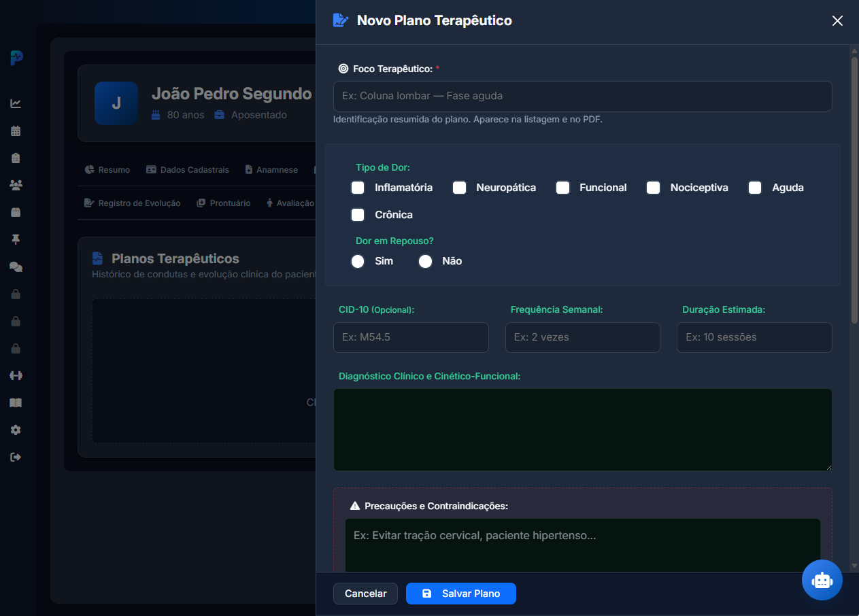
Task: Close the Novo Plano Terapêutico panel
Action: point(837,20)
